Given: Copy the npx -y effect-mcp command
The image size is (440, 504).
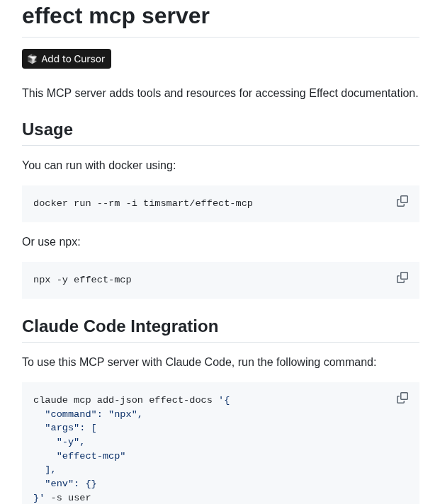Looking at the screenshot, I should tap(402, 277).
